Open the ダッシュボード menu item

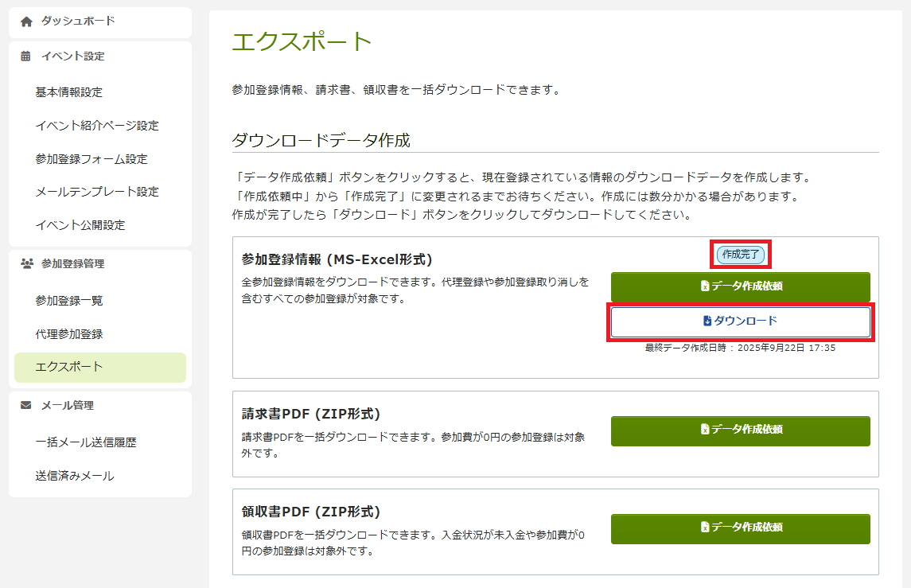click(78, 21)
